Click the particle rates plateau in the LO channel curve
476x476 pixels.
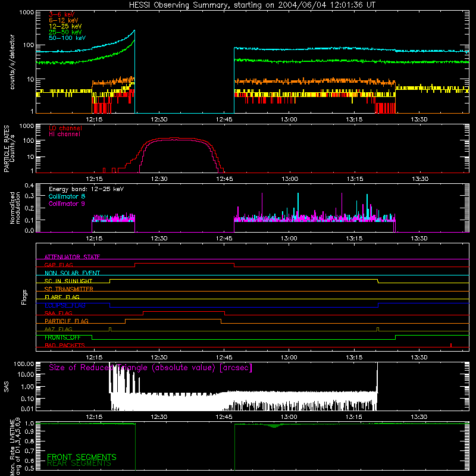[x=176, y=139]
